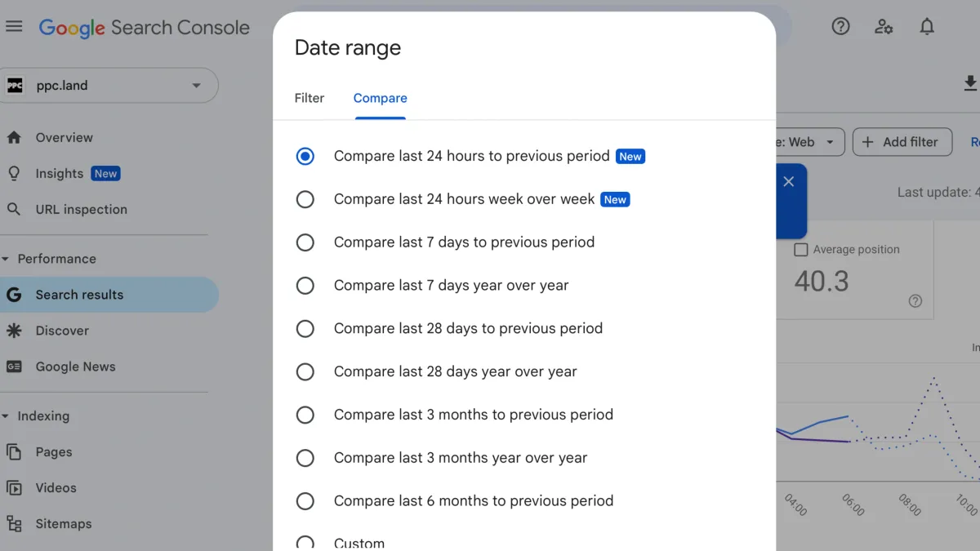Open the notifications bell
Image resolution: width=980 pixels, height=551 pixels.
(x=927, y=26)
